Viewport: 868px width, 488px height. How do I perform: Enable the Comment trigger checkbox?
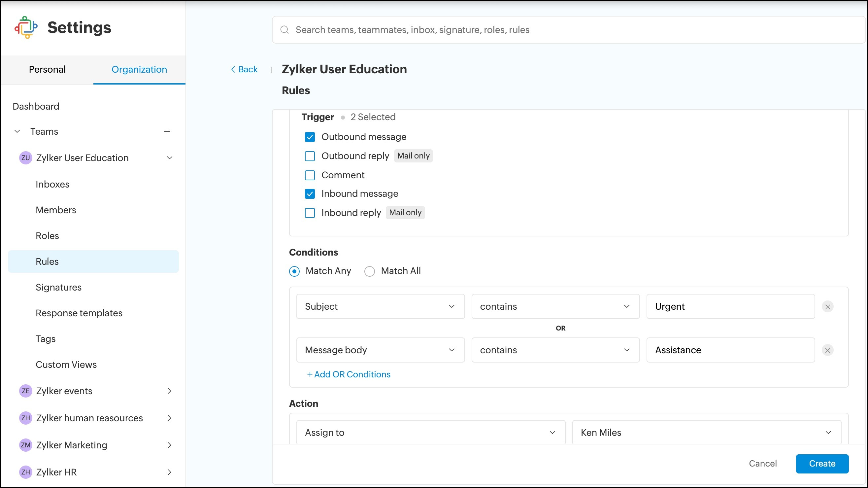[310, 175]
